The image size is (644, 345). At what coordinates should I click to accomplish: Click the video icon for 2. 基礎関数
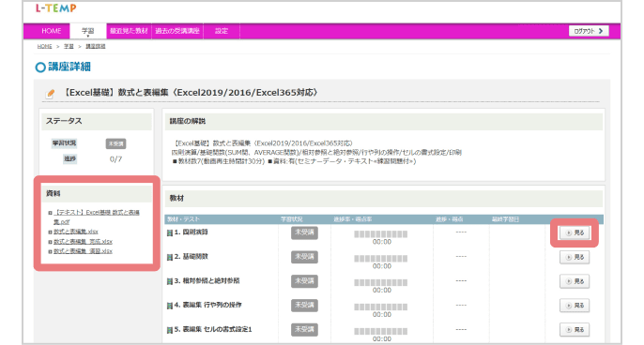pos(169,257)
